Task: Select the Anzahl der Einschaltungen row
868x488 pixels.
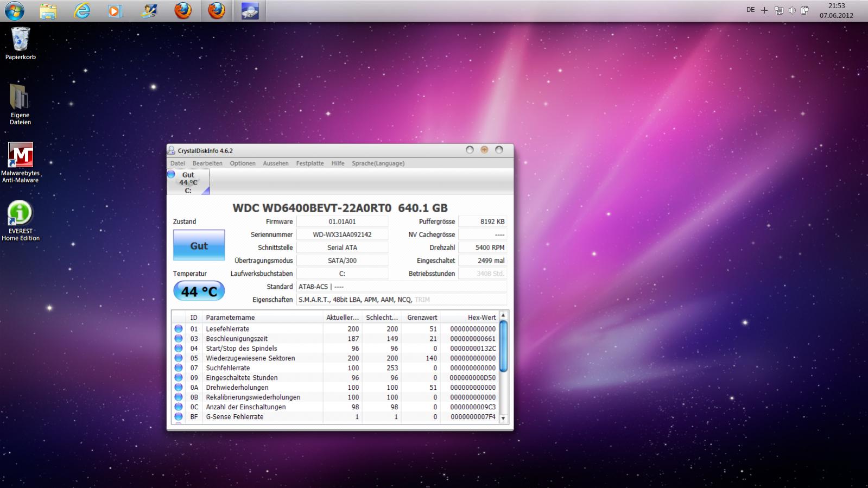Action: (x=335, y=407)
